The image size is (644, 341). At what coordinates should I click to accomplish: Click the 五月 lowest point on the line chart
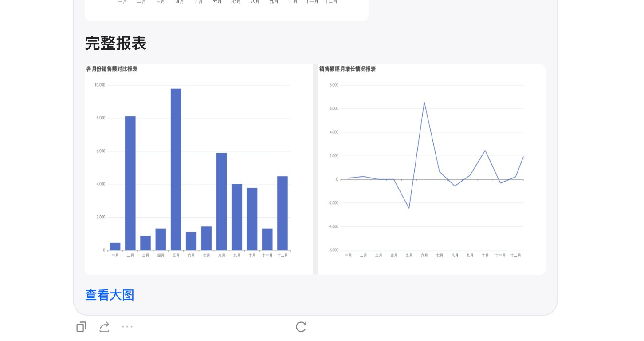(409, 208)
